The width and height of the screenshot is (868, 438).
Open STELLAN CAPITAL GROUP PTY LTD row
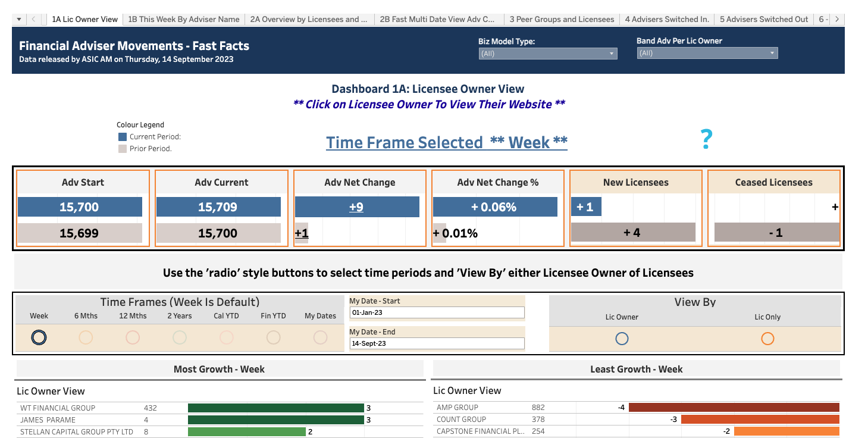tap(77, 431)
